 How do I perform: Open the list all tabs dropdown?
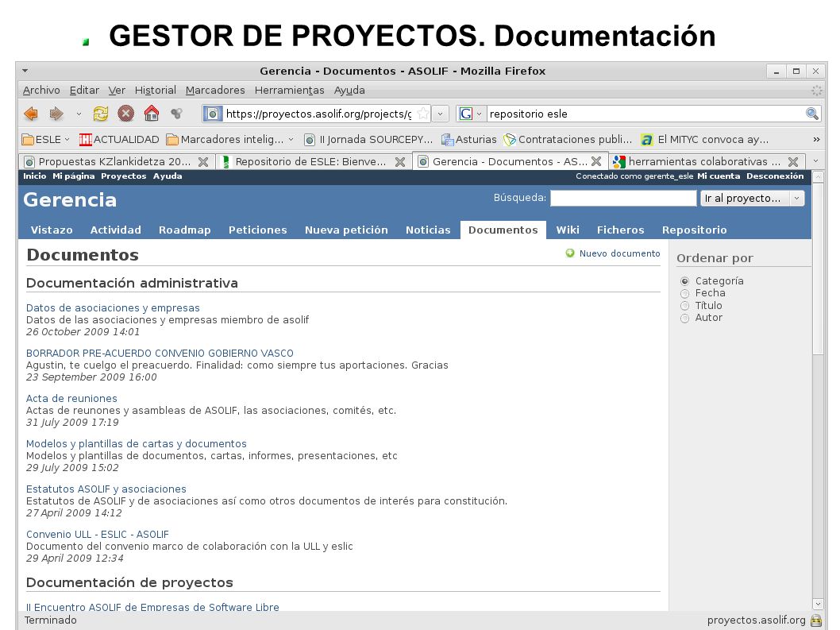[x=816, y=160]
